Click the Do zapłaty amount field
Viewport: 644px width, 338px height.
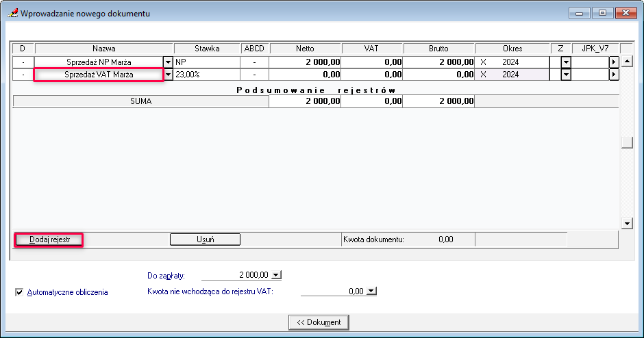tap(236, 275)
